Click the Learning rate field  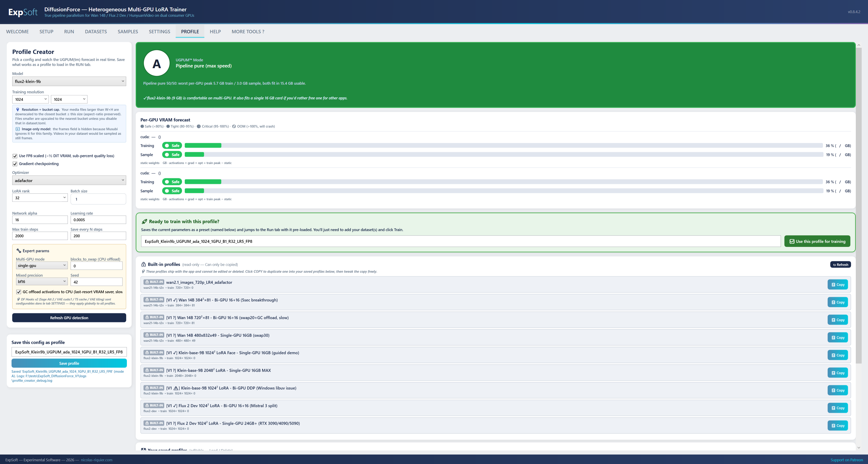coord(98,220)
